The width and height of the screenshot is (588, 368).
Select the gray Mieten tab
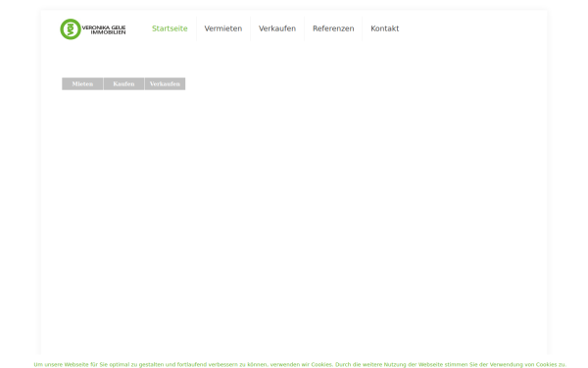pyautogui.click(x=82, y=83)
